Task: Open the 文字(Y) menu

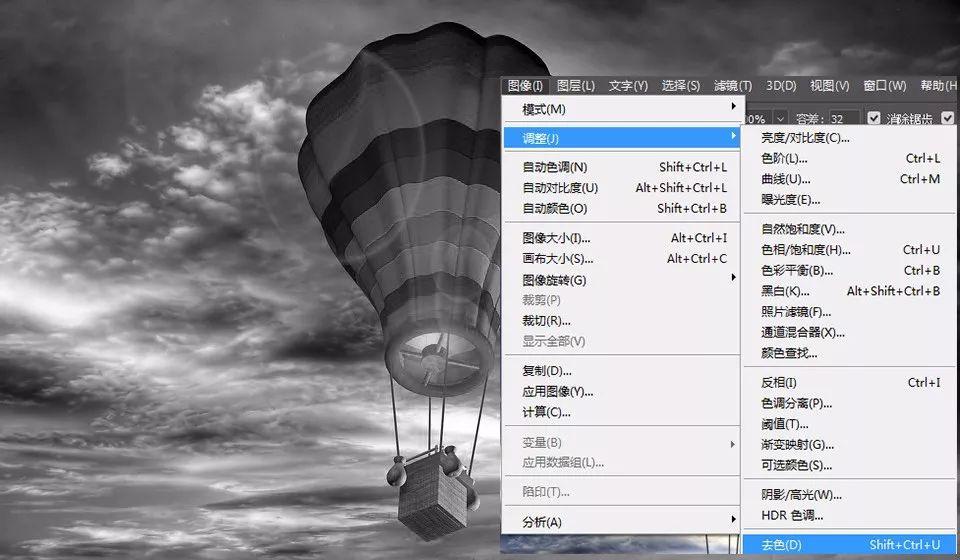Action: [x=628, y=86]
